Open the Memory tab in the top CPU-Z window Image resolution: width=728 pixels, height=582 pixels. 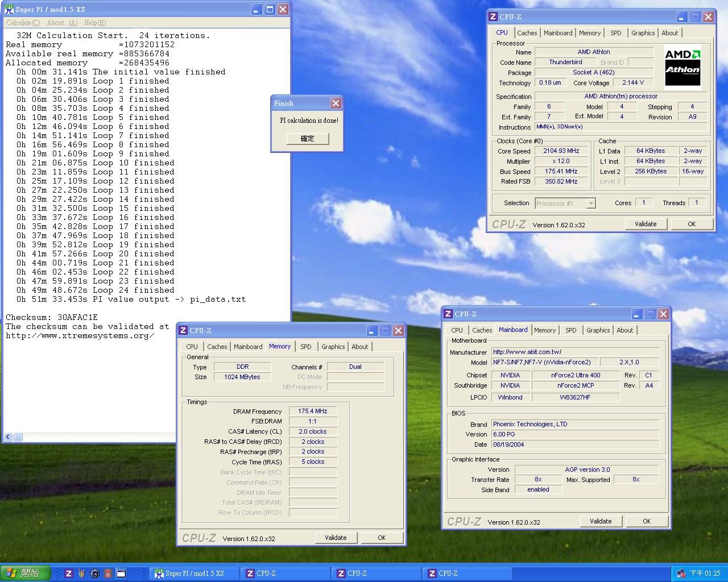[590, 33]
